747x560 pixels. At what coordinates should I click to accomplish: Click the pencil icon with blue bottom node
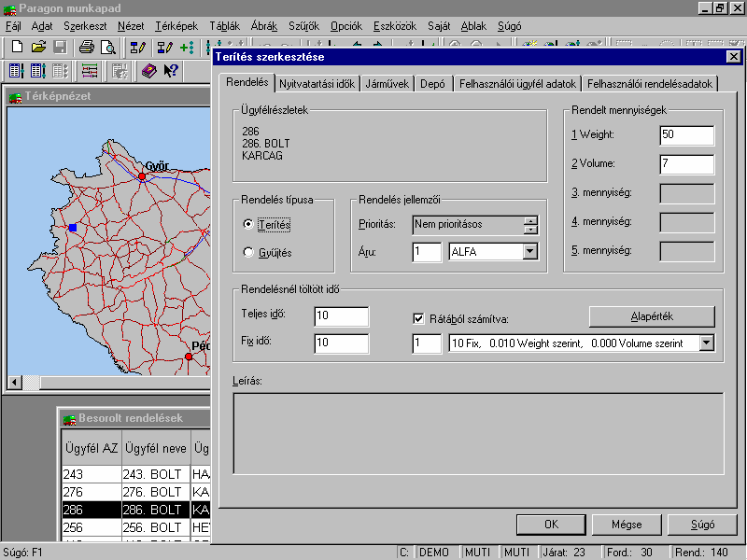coord(165,47)
